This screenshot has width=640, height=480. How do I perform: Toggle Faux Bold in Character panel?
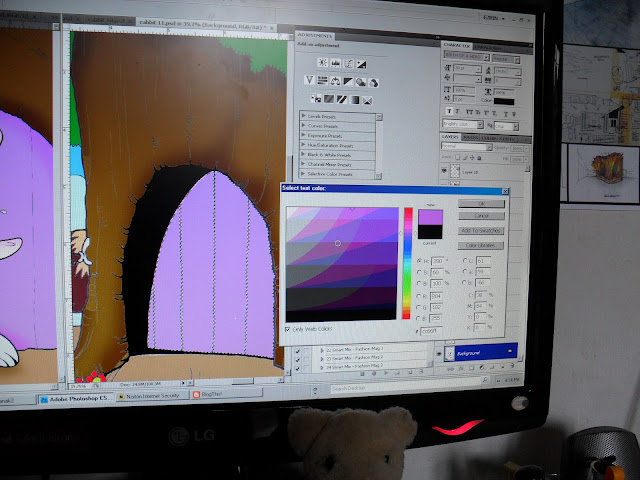[449, 111]
